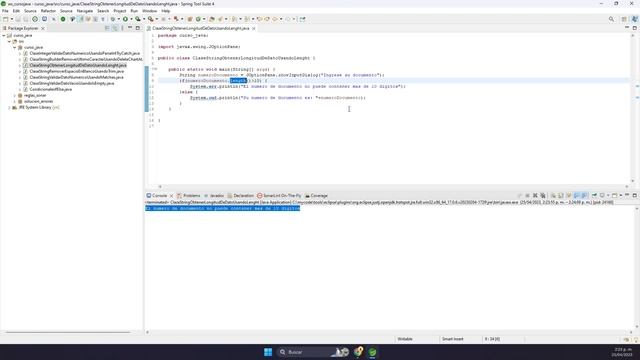Screen dimensions: 640x360
Task: Collapse the src folder node
Action: [9, 41]
